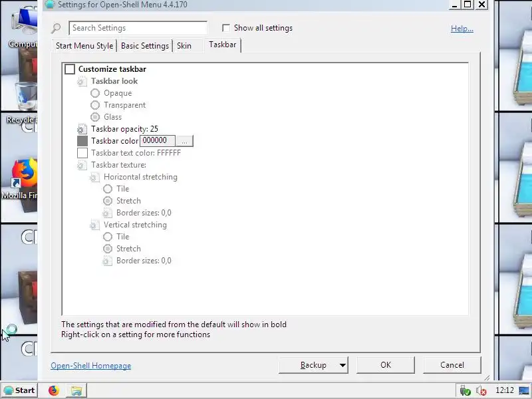This screenshot has width=532, height=399.
Task: Open File Explorer taskbar icon
Action: click(76, 390)
